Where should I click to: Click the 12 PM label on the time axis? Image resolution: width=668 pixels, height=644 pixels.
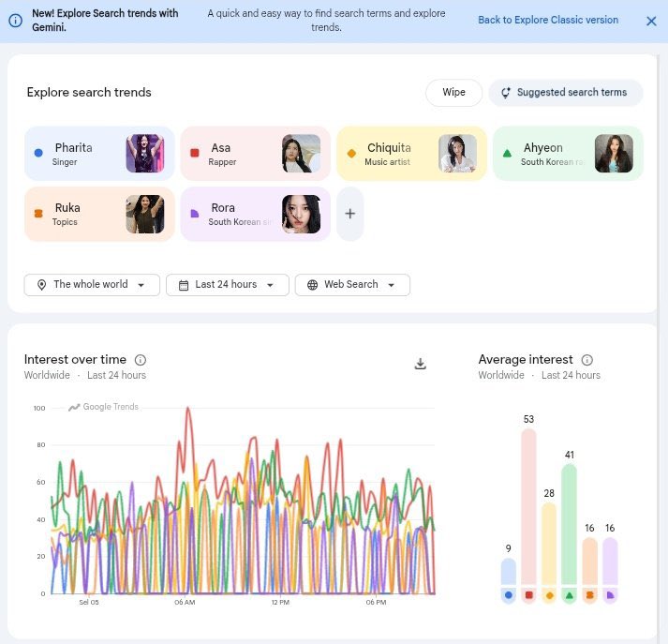280,602
